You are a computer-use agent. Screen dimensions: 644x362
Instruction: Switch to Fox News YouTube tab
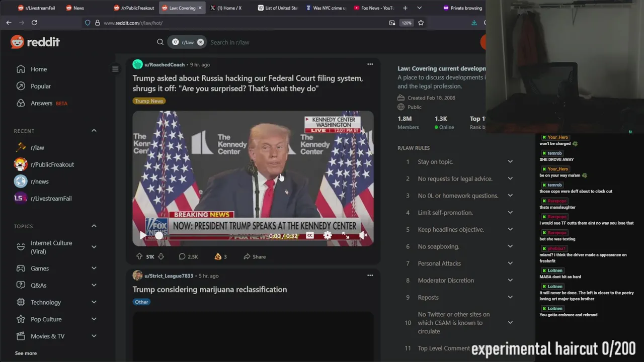(374, 8)
